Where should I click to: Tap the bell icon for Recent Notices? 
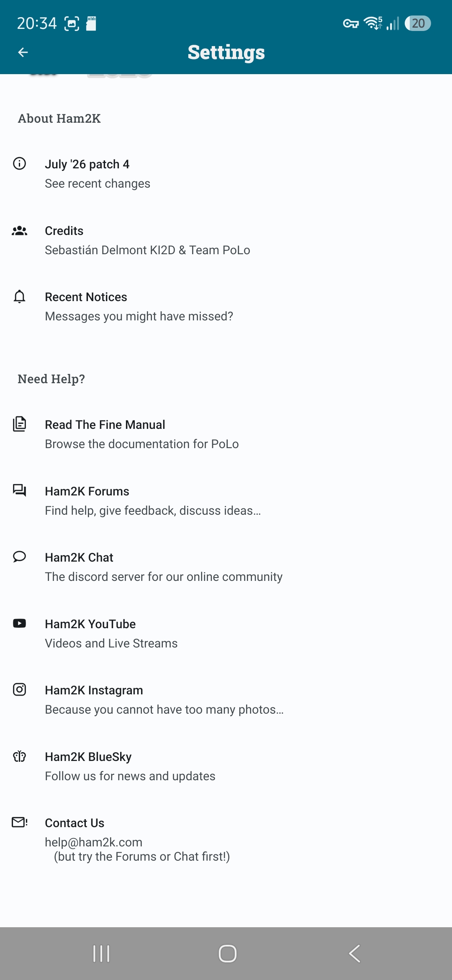pyautogui.click(x=19, y=297)
